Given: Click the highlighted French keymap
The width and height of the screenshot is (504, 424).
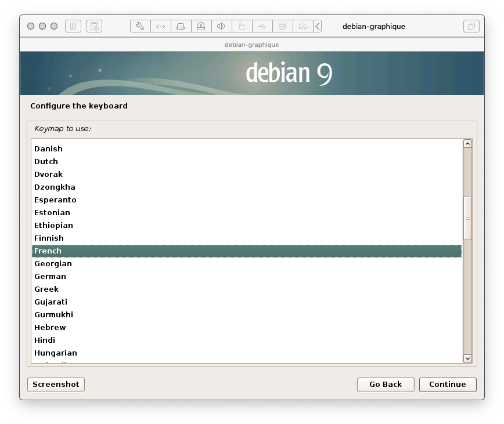Looking at the screenshot, I should (247, 251).
